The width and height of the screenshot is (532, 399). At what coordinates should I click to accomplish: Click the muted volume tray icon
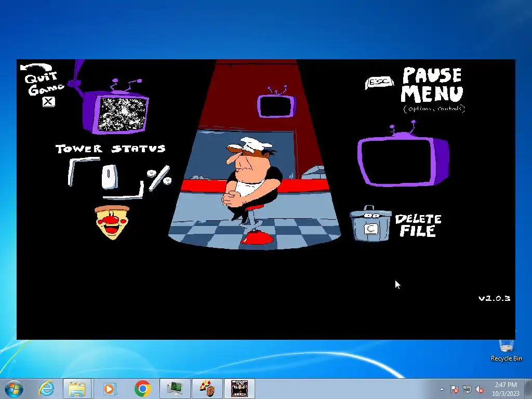pos(480,389)
